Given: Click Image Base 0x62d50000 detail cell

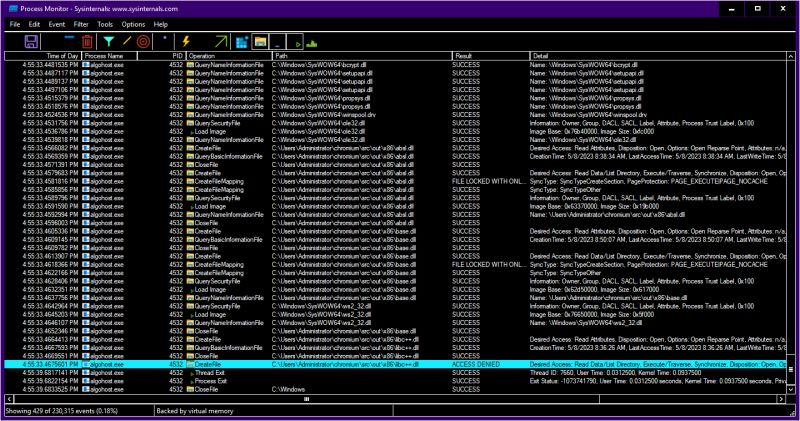Looking at the screenshot, I should (x=594, y=289).
